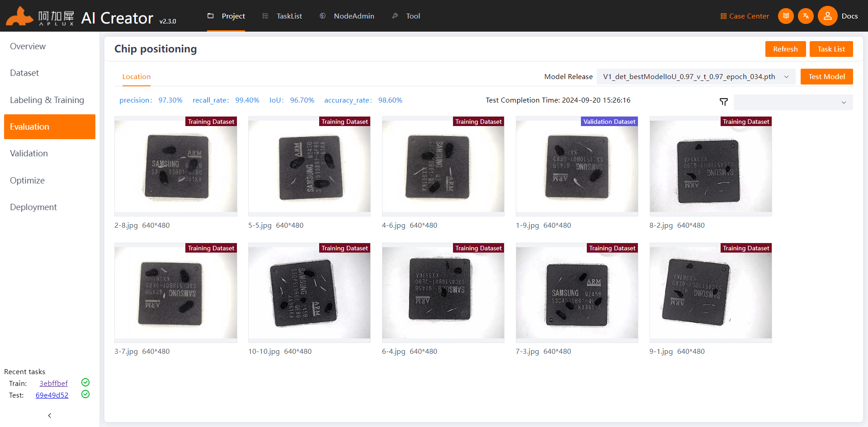Click the APLUX AI Creator logo
Viewport: 868px width, 427px height.
(90, 16)
